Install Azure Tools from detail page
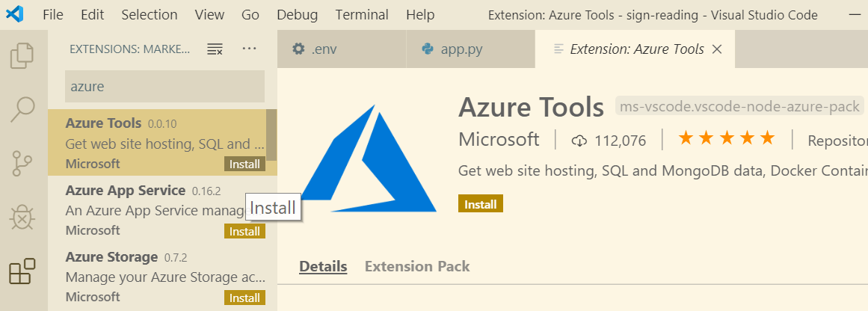Screen dimensions: 868x311 (x=480, y=204)
